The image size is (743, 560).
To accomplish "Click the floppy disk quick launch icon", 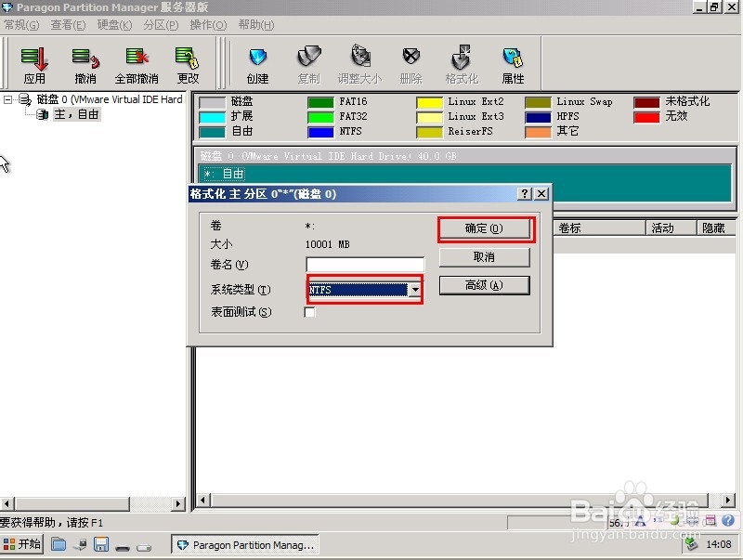I will [x=101, y=544].
